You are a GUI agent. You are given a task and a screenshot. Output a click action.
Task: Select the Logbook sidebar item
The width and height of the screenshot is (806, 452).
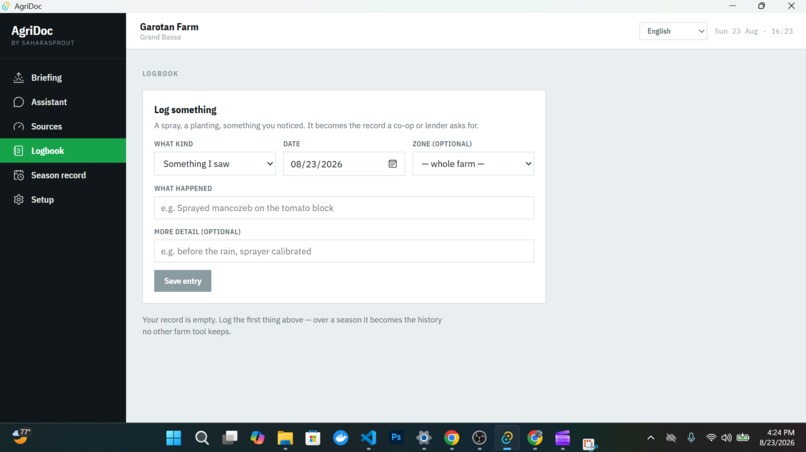[x=63, y=151]
